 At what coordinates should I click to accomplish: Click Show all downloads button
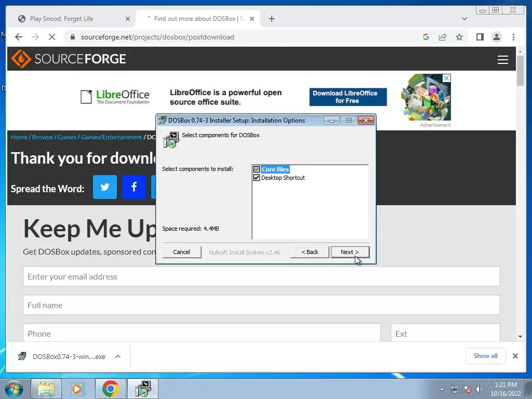(486, 356)
